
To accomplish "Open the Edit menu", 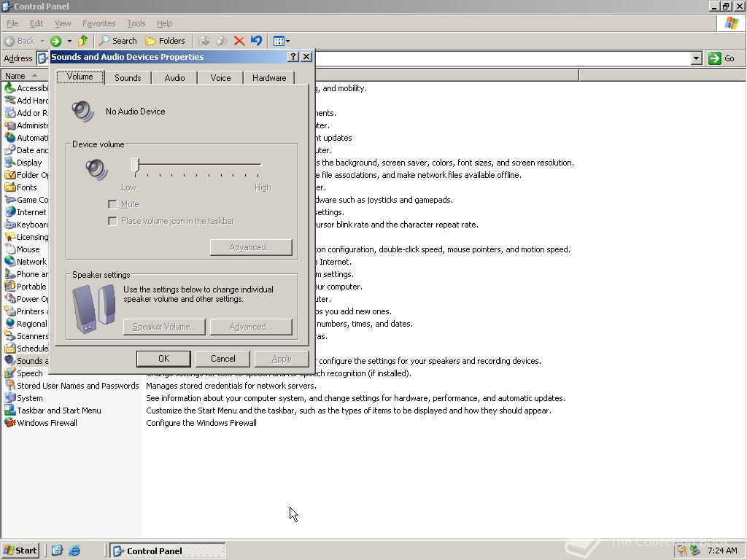I will pyautogui.click(x=36, y=23).
